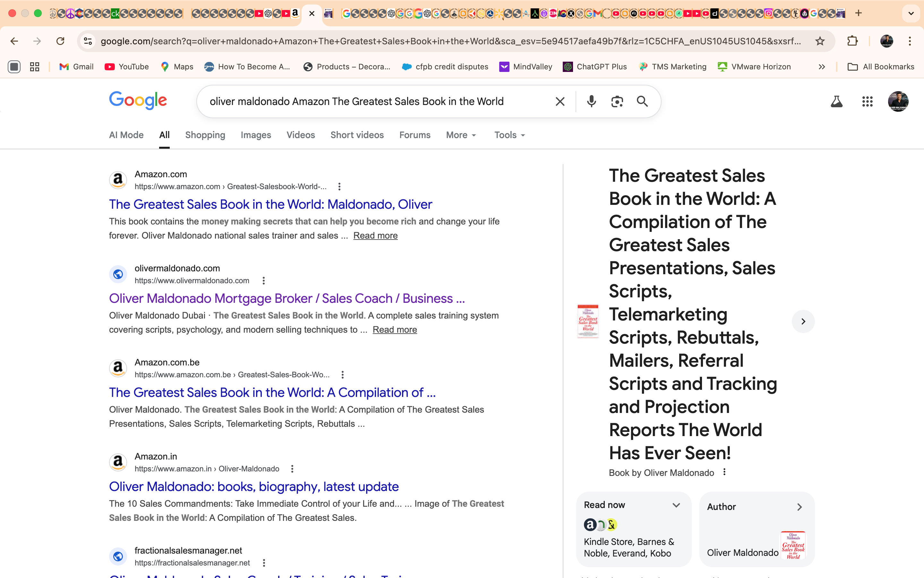Open the ChatGPT Plus bookmark
This screenshot has height=578, width=924.
pos(595,67)
